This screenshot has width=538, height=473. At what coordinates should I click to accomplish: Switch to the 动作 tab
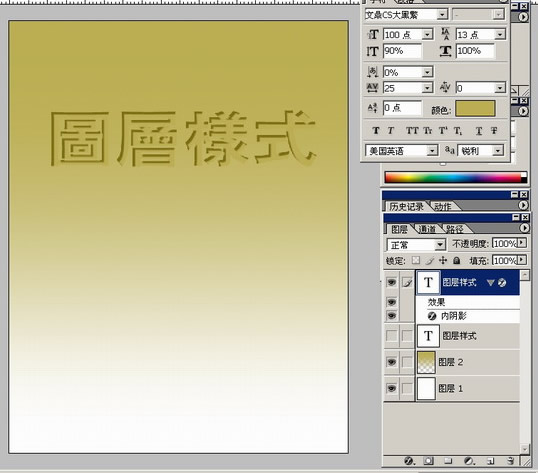[443, 206]
